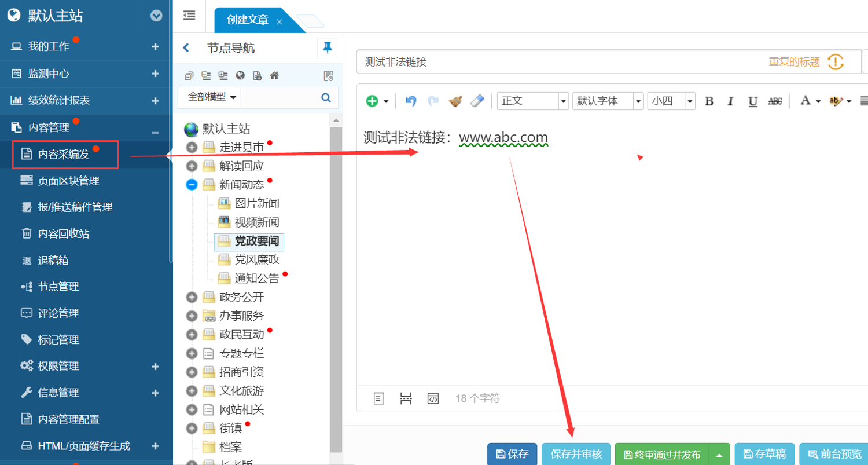Screen dimensions: 868x465
Task: Expand the 政务公开 tree node
Action: [192, 298]
